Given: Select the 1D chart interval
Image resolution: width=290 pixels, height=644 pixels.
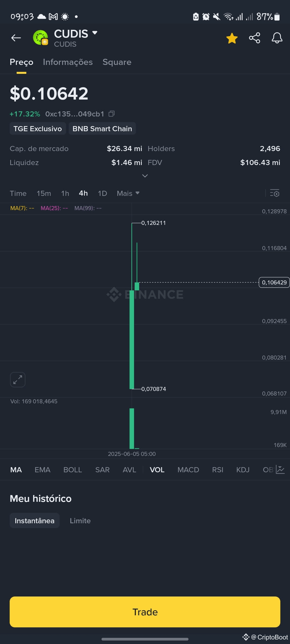Looking at the screenshot, I should (x=102, y=193).
